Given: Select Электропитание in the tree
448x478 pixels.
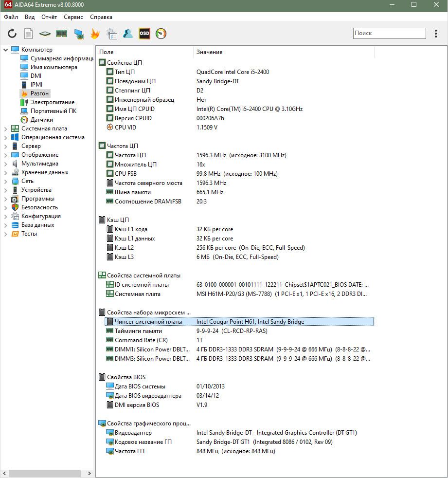Looking at the screenshot, I should coord(47,102).
